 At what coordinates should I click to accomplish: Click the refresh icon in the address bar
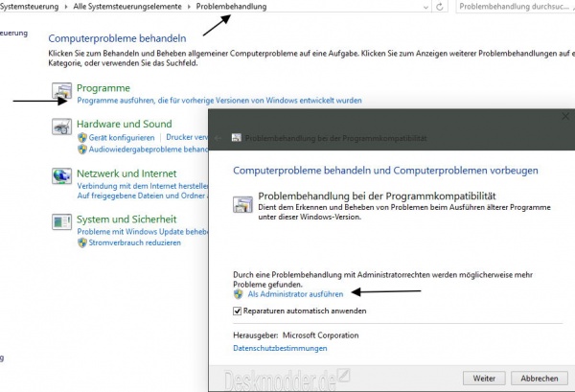(x=439, y=7)
